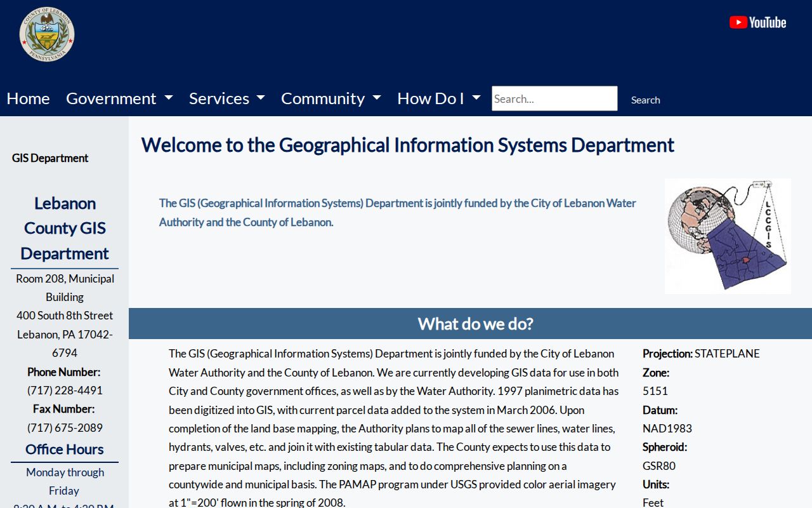
Task: Click the Office Hours heading
Action: coord(65,449)
